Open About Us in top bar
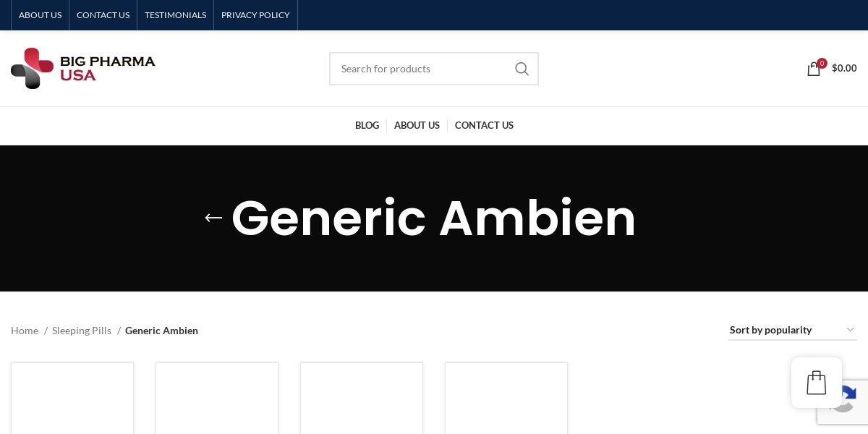 [40, 15]
